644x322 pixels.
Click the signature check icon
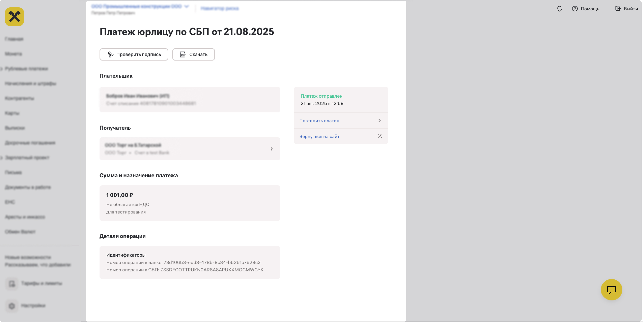click(110, 54)
